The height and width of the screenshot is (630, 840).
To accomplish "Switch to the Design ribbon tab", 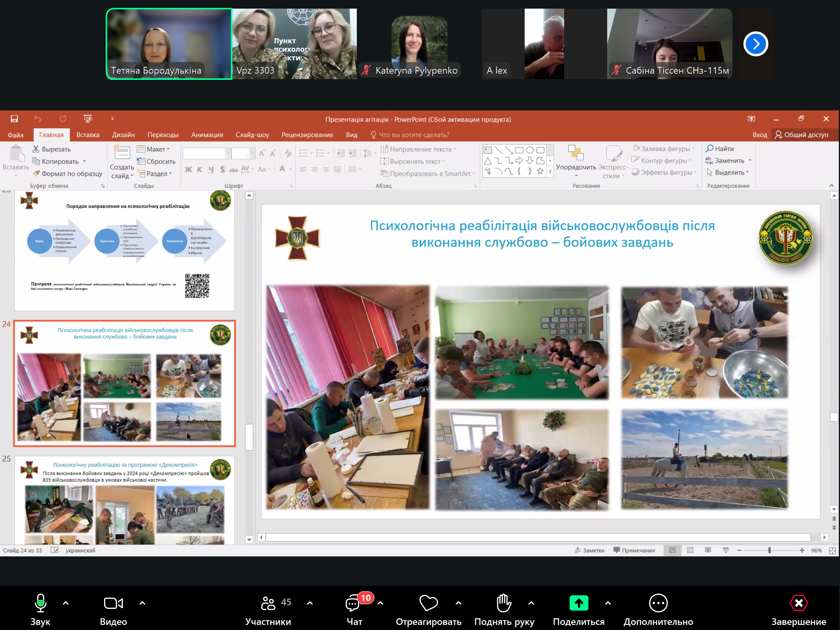I will (123, 135).
